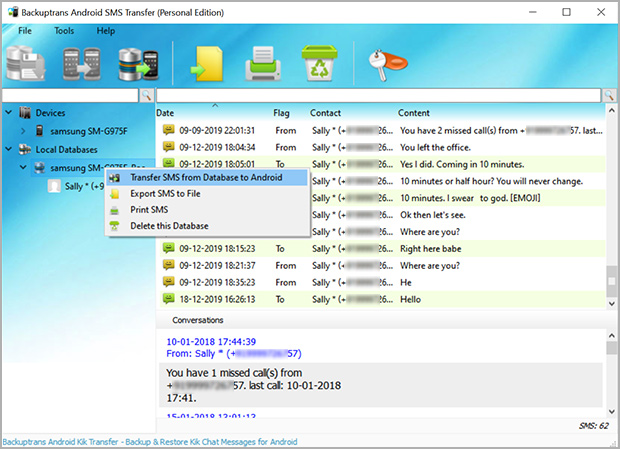
Task: Select message "Yes I did. Coming in 10 minutes."
Action: [462, 164]
